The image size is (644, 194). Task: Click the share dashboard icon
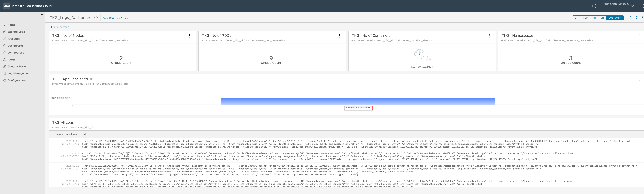[x=636, y=18]
